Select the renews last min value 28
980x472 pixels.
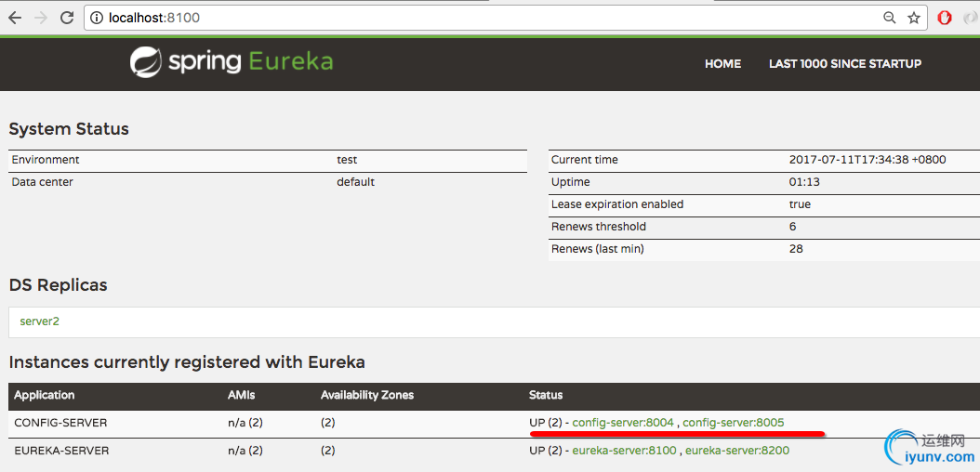click(796, 249)
